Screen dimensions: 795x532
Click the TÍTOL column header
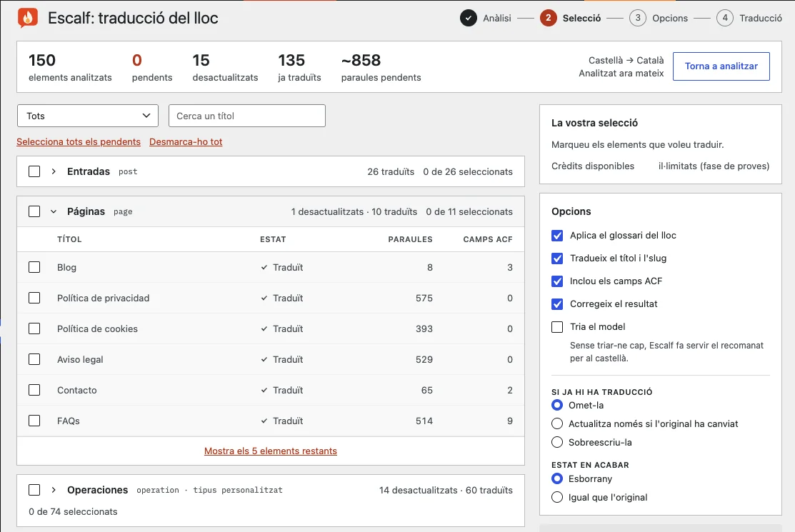pyautogui.click(x=69, y=239)
